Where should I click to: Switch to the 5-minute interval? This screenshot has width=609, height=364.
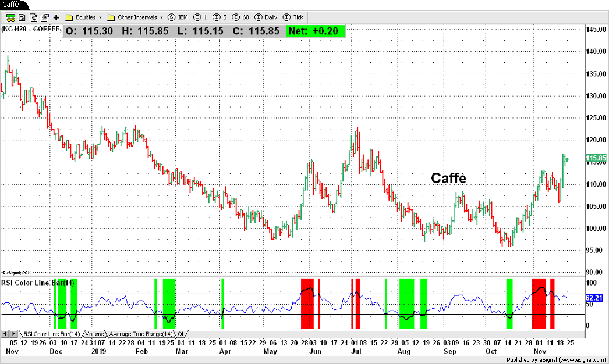tap(220, 17)
